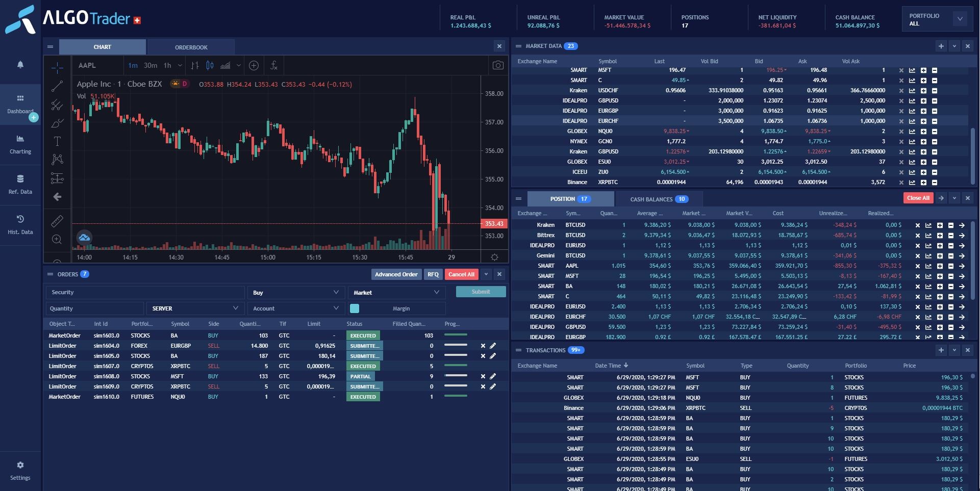Select the brush drawing tool
The image size is (980, 491).
tap(57, 123)
